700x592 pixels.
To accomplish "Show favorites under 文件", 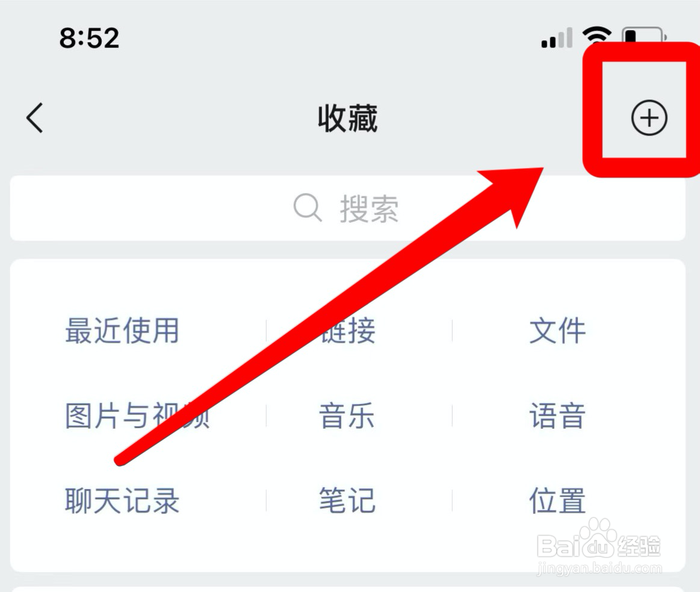I will click(557, 331).
